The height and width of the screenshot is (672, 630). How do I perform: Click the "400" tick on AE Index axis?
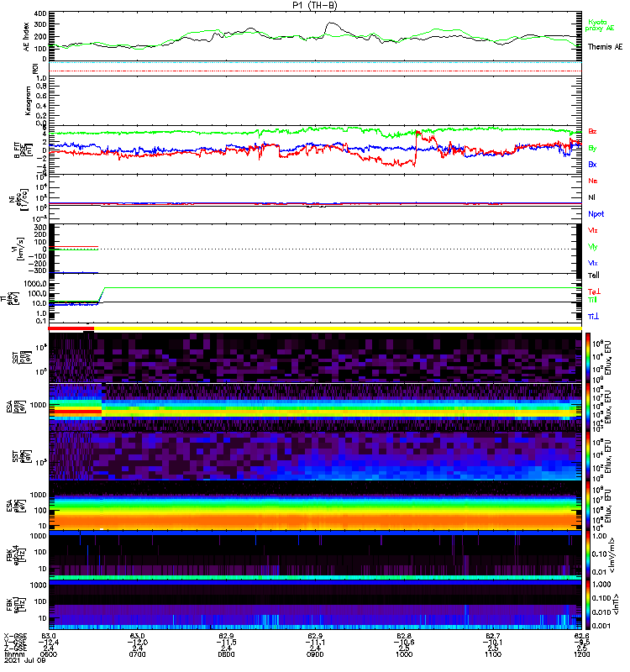[40, 13]
